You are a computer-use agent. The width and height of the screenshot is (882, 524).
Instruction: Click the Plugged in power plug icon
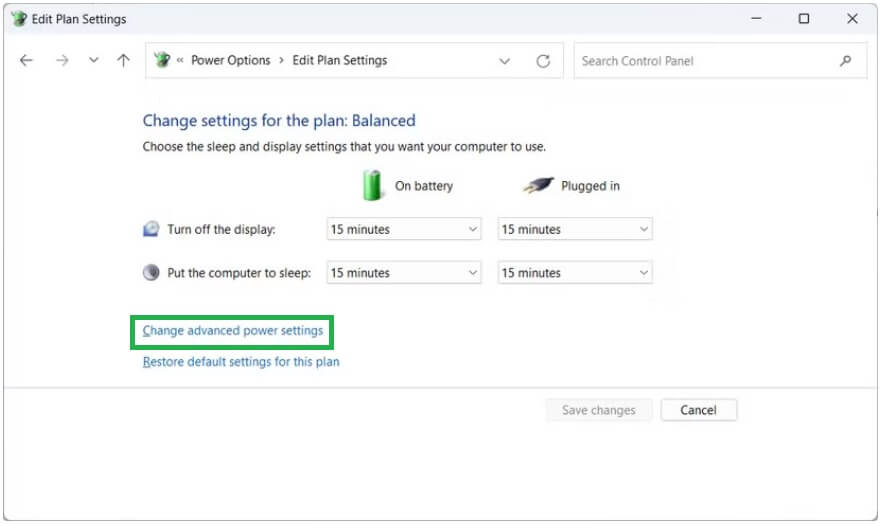click(x=538, y=185)
